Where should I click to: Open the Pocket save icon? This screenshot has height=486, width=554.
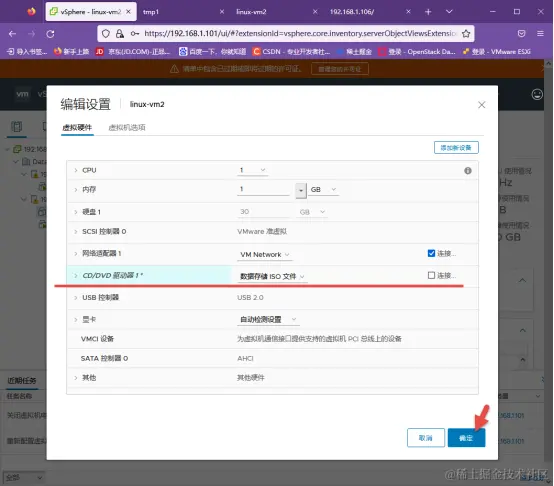521,34
